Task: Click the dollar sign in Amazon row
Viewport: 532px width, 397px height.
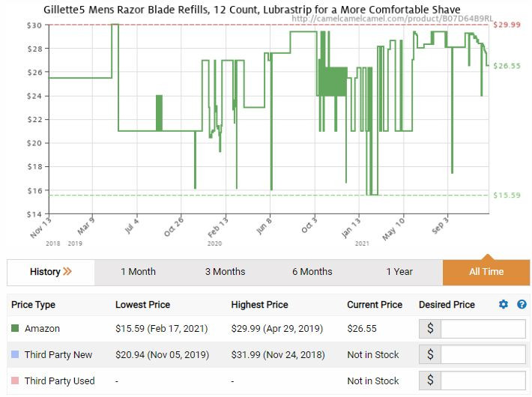Action: pos(430,328)
